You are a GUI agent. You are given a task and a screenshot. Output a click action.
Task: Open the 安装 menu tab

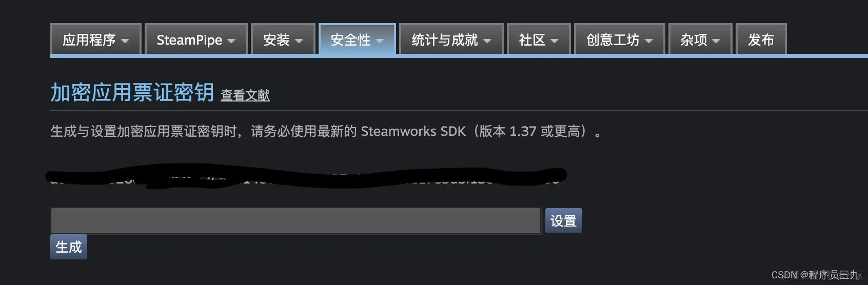pyautogui.click(x=283, y=39)
